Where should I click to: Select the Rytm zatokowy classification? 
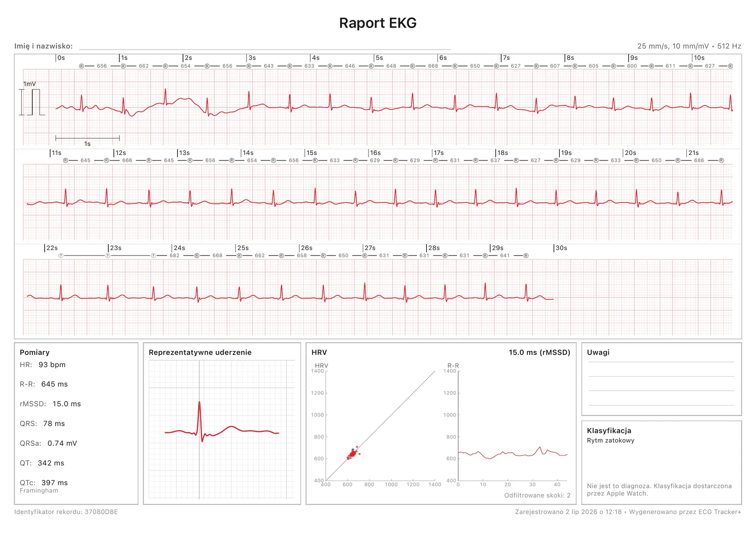point(611,440)
